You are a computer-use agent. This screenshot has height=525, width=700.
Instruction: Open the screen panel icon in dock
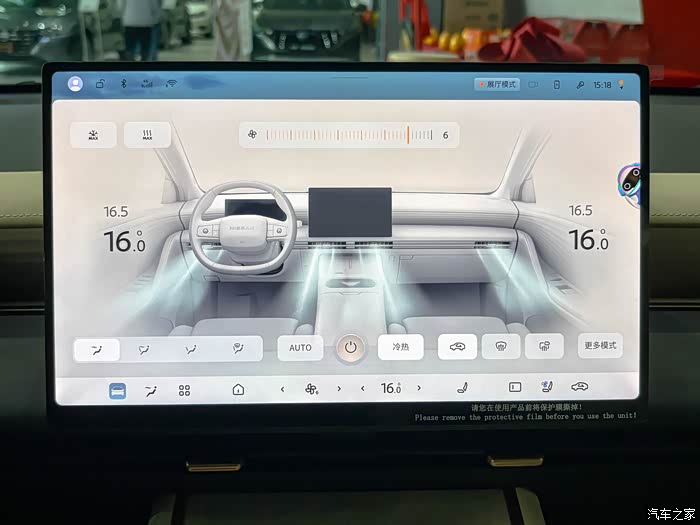[x=515, y=387]
